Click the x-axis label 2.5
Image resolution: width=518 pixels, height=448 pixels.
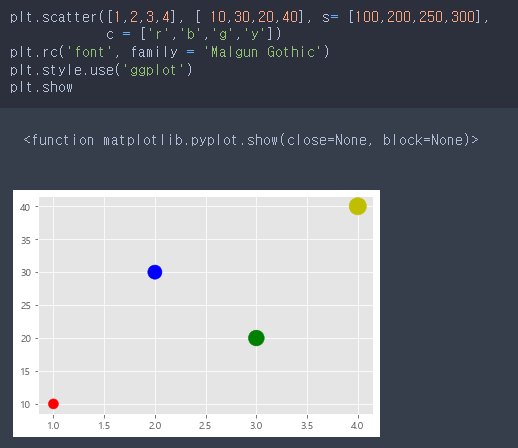(x=206, y=425)
